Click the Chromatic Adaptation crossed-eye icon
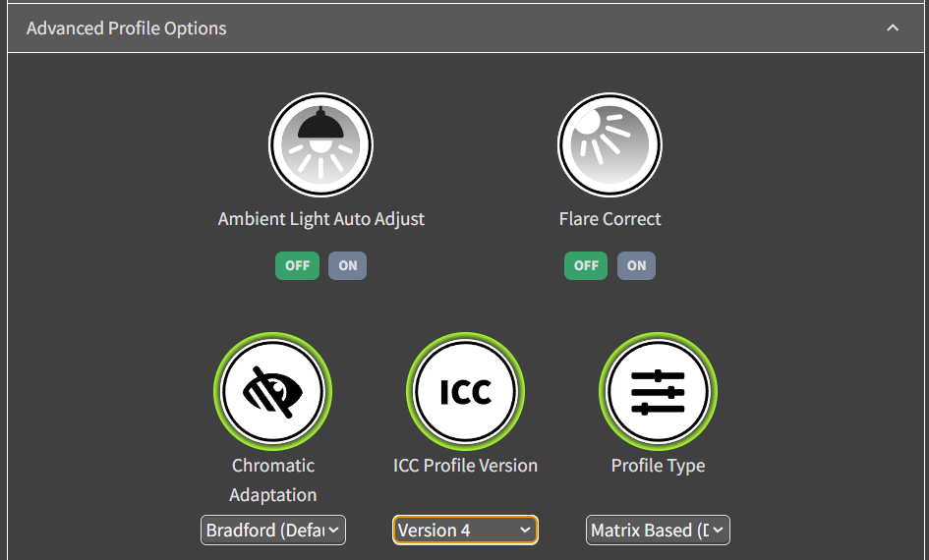The height and width of the screenshot is (560, 929). [273, 391]
